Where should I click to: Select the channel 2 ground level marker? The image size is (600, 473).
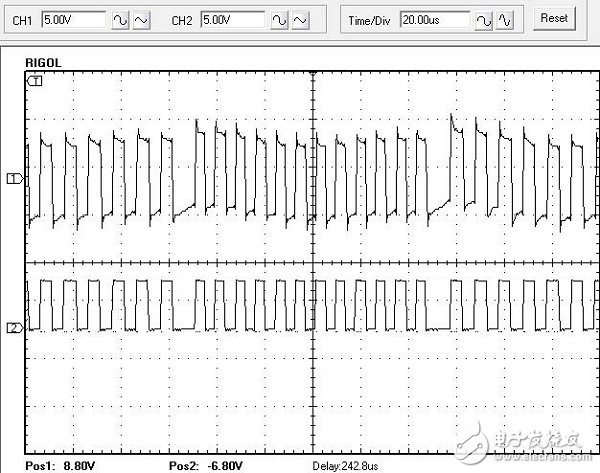click(x=13, y=328)
